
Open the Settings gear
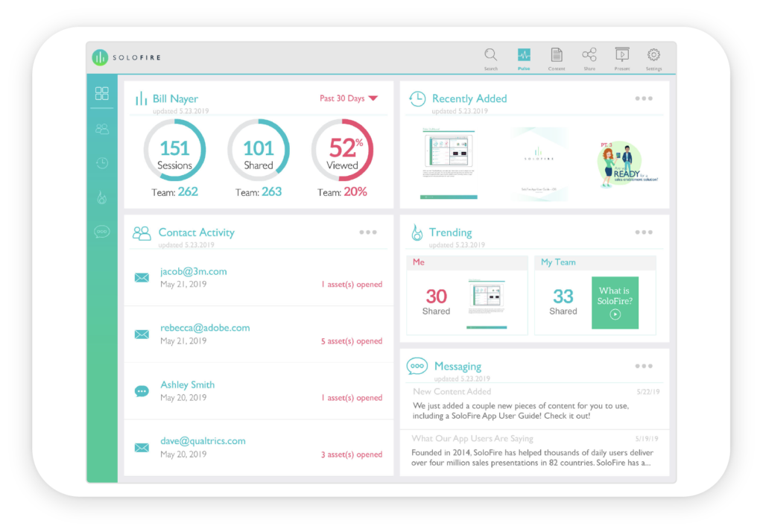[653, 55]
